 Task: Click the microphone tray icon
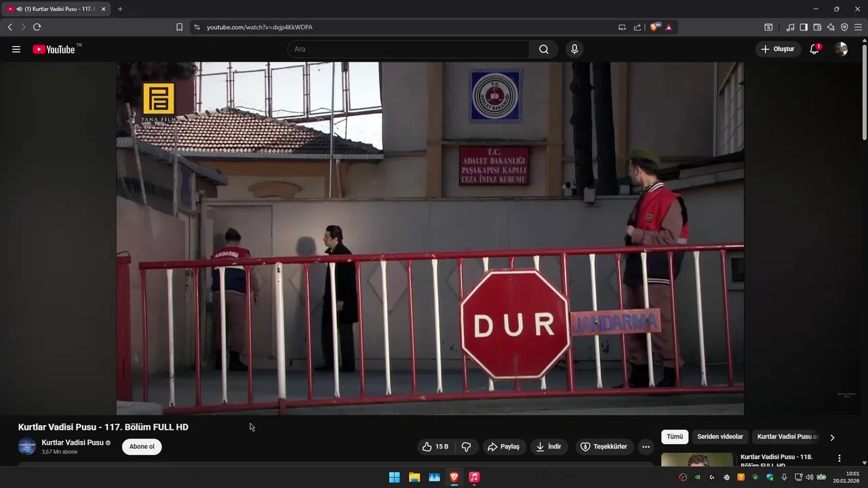pos(785,477)
